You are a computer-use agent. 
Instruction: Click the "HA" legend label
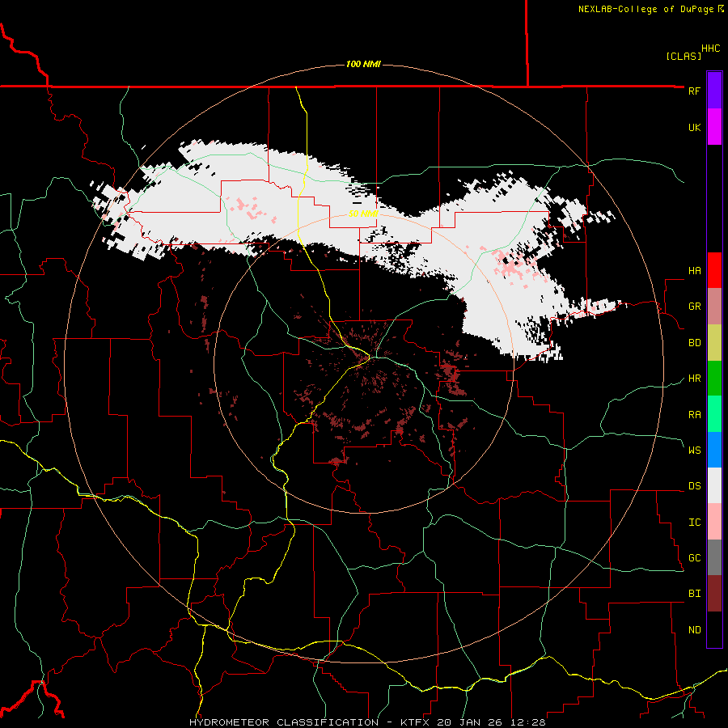(x=694, y=271)
